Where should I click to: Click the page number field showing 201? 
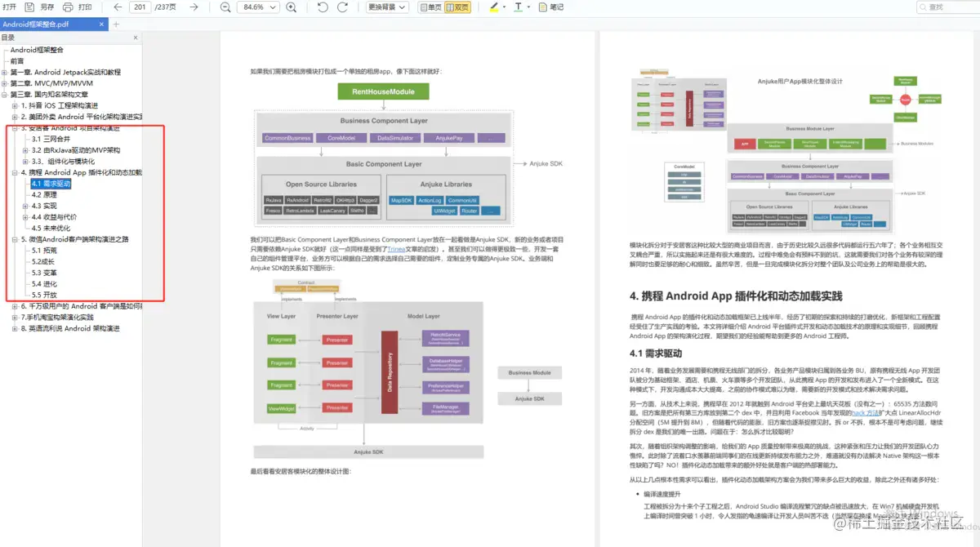coord(140,7)
